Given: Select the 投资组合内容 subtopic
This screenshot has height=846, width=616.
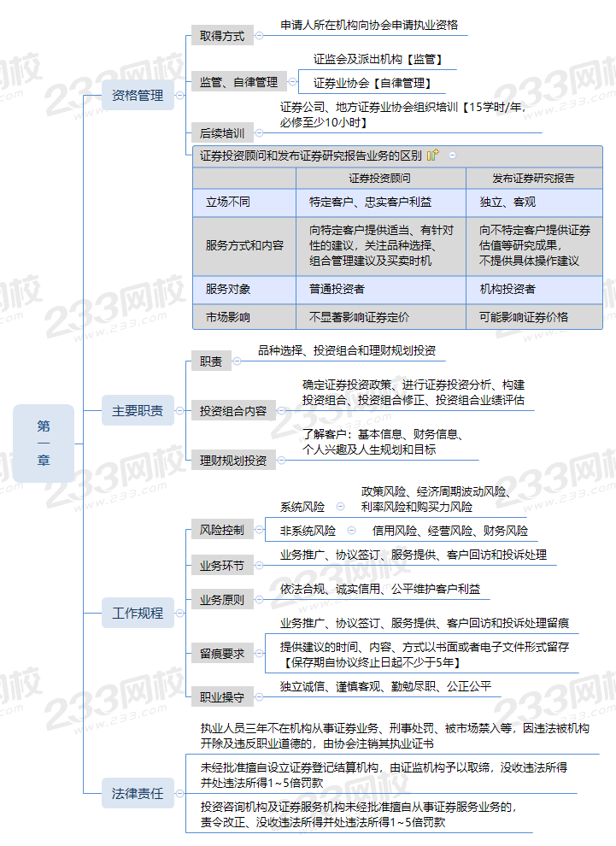Looking at the screenshot, I should pyautogui.click(x=233, y=410).
